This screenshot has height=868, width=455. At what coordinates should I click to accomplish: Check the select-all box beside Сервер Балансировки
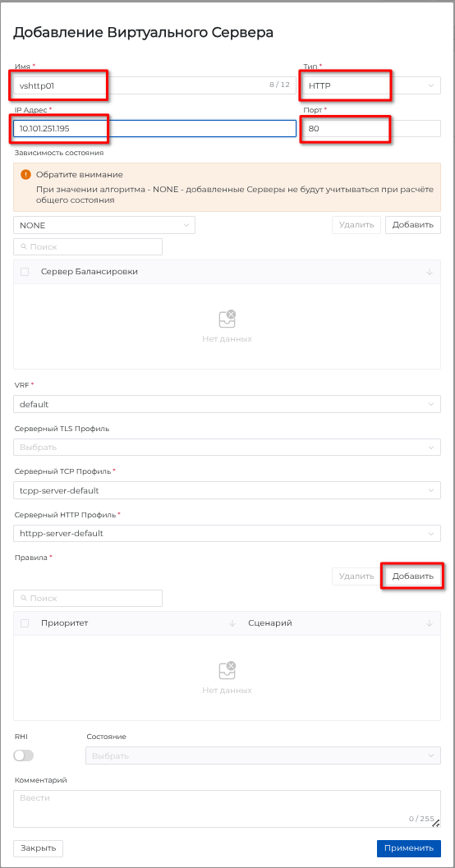pos(25,272)
